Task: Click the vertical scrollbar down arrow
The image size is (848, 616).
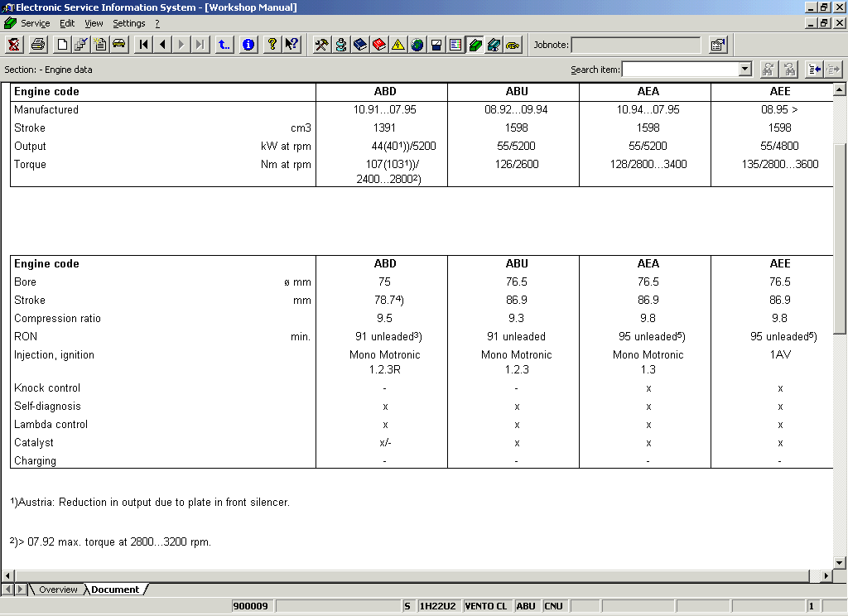Action: 840,562
